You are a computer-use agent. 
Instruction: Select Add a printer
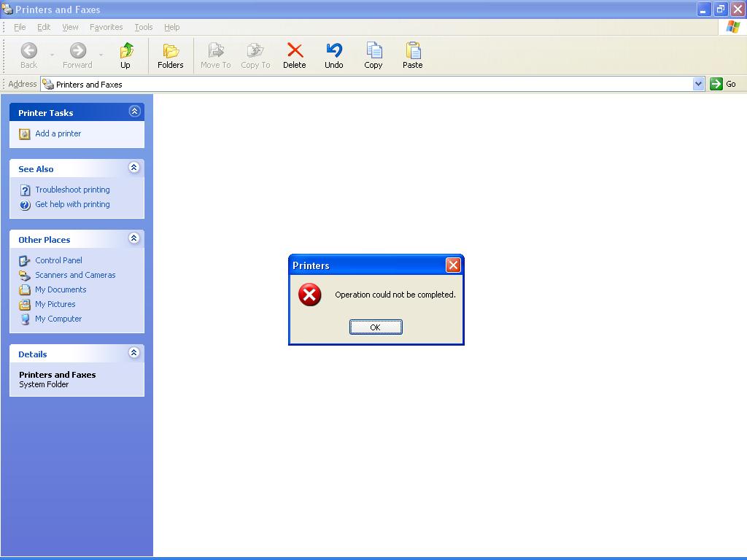coord(58,133)
